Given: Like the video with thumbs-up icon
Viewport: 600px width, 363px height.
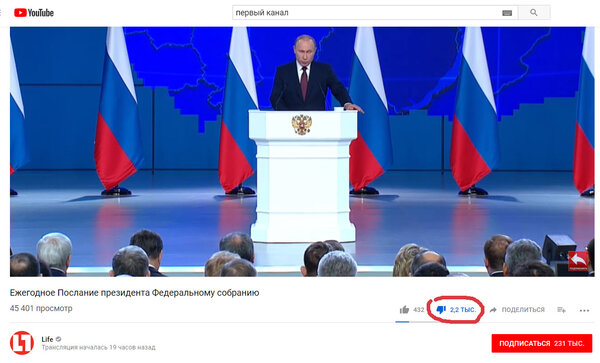Looking at the screenshot, I should [x=404, y=309].
